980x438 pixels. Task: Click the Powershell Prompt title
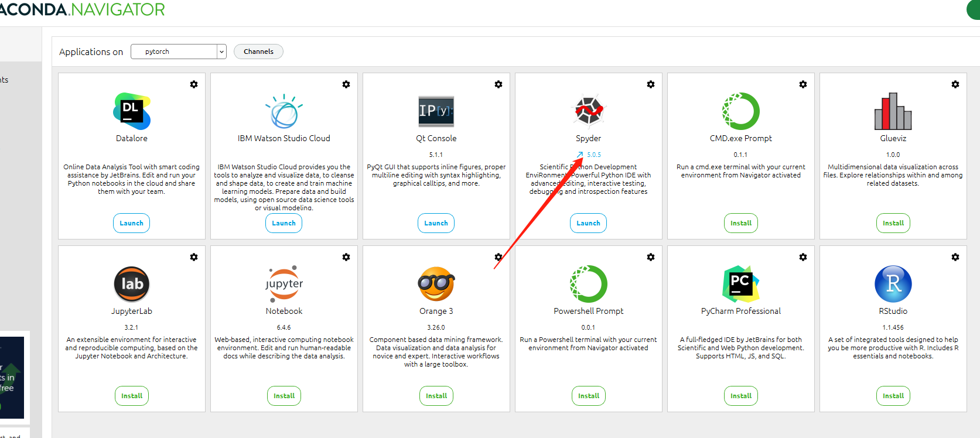tap(589, 312)
